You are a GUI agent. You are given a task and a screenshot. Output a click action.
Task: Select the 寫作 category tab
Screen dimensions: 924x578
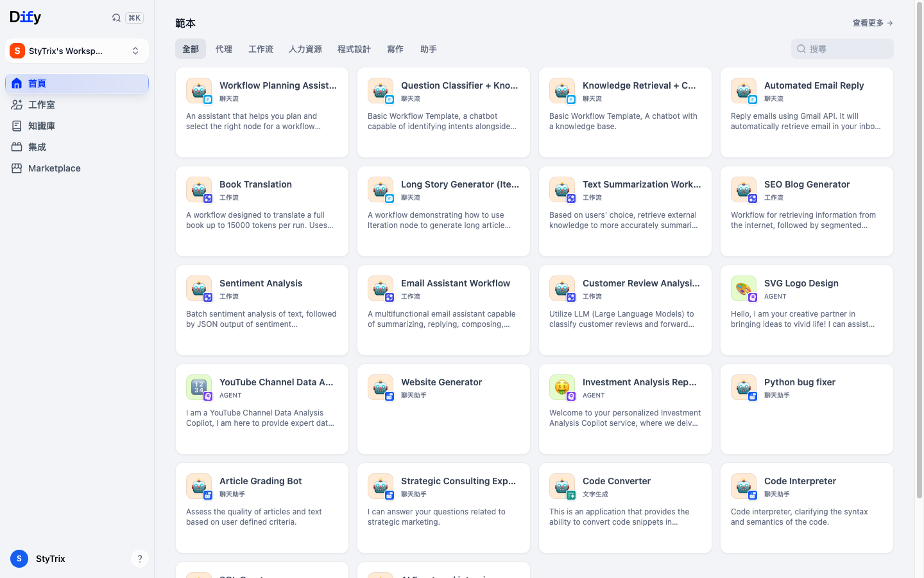point(395,49)
